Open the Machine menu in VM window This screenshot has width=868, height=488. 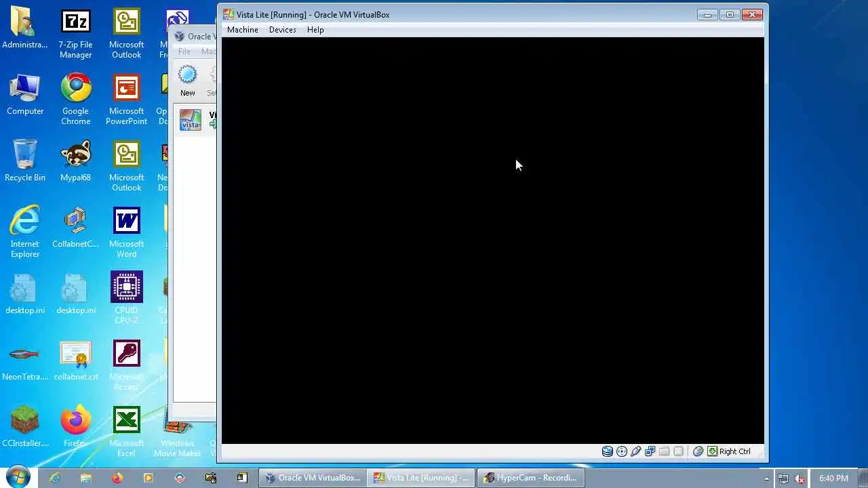(x=242, y=30)
